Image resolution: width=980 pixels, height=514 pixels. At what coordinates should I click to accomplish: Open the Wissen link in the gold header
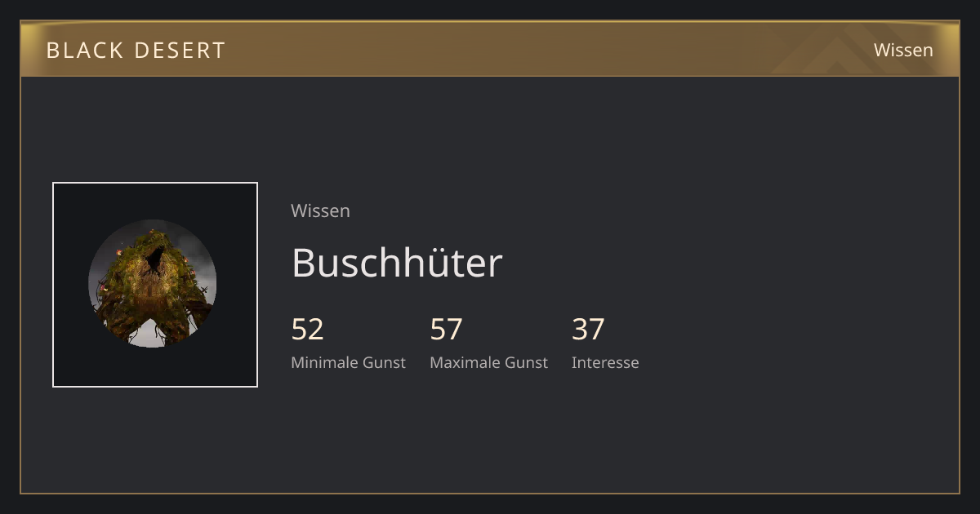click(x=903, y=50)
